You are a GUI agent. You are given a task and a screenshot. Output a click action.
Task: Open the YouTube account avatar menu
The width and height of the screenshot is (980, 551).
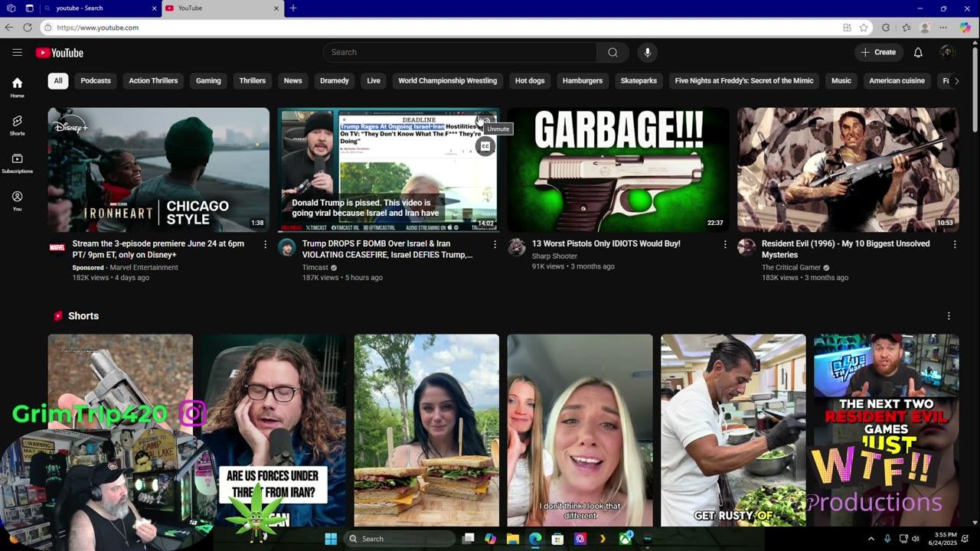(947, 52)
